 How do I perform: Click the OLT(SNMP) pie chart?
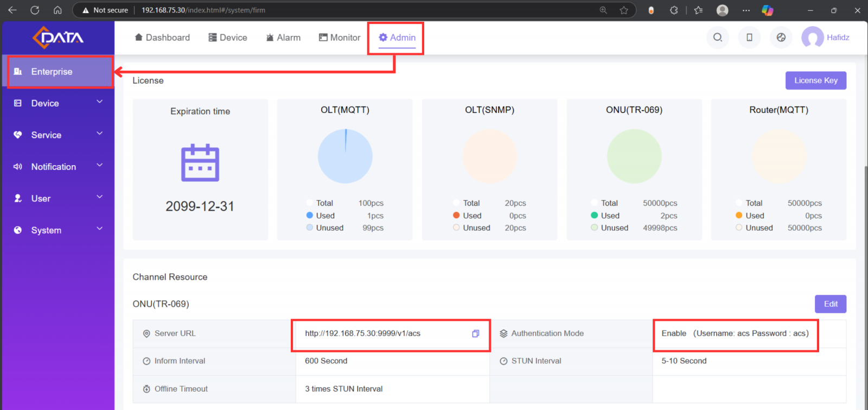[490, 156]
